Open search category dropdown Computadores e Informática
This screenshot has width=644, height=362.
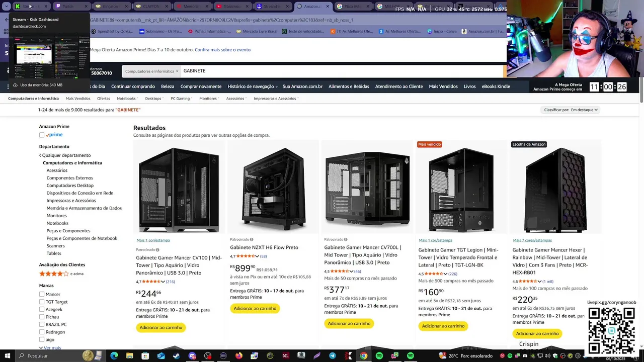(x=151, y=71)
